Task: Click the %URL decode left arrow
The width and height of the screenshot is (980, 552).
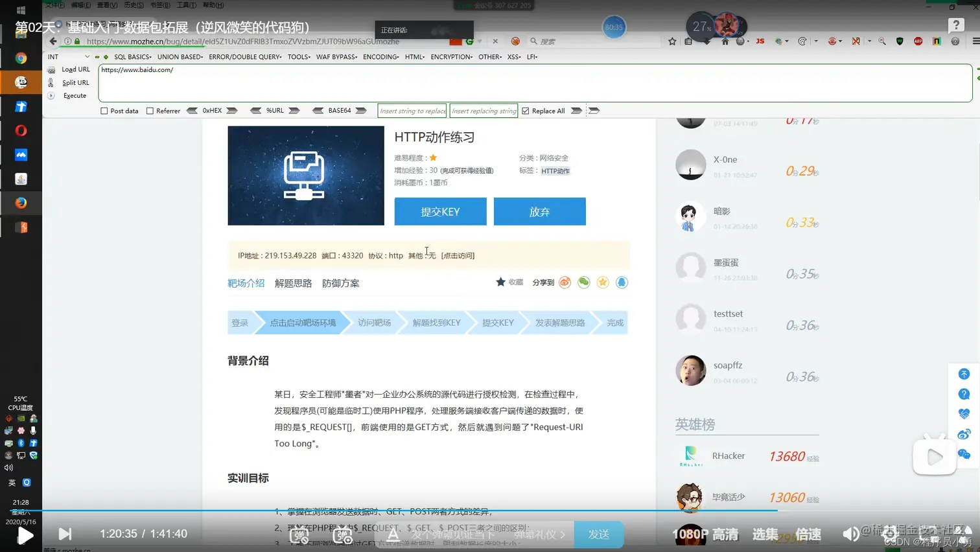Action: coord(255,111)
